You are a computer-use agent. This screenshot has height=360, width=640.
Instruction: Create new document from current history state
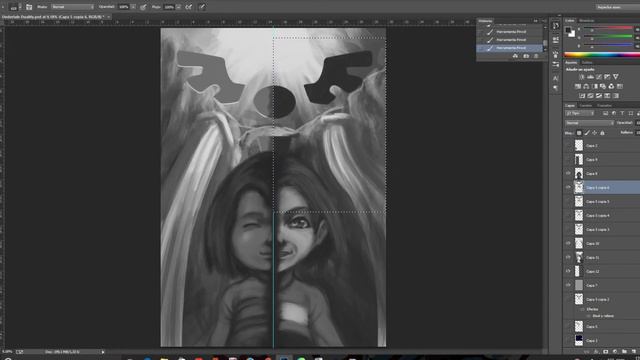point(515,56)
